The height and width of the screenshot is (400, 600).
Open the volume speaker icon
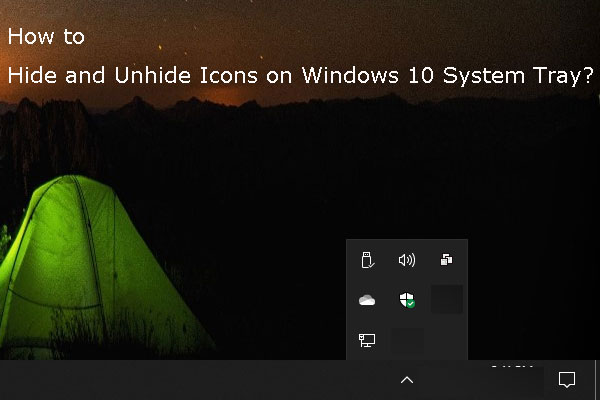pyautogui.click(x=406, y=260)
